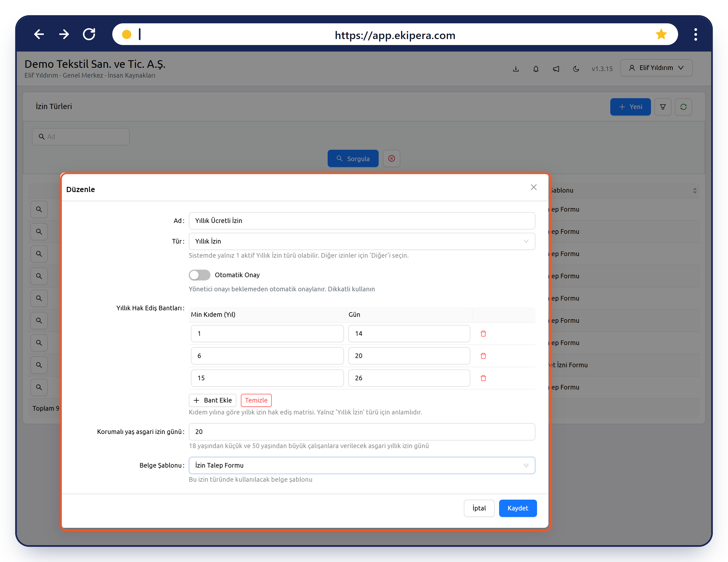Sort by the Şablonu column arrows
Screen dimensions: 728x562
695,191
